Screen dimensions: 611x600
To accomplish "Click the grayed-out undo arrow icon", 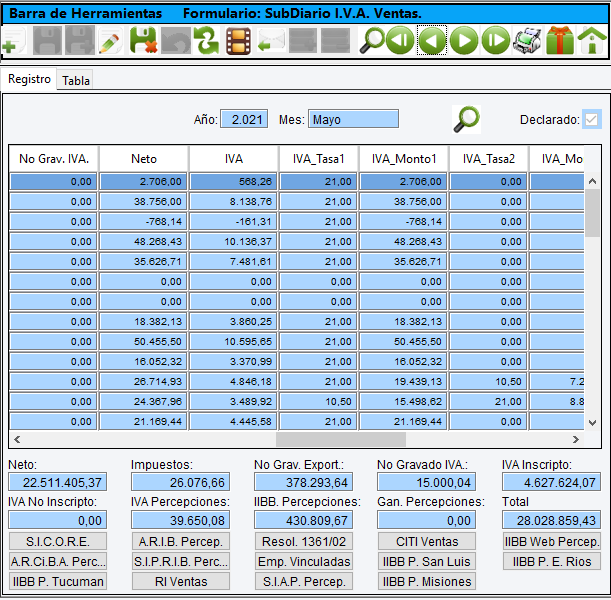I will pos(175,40).
